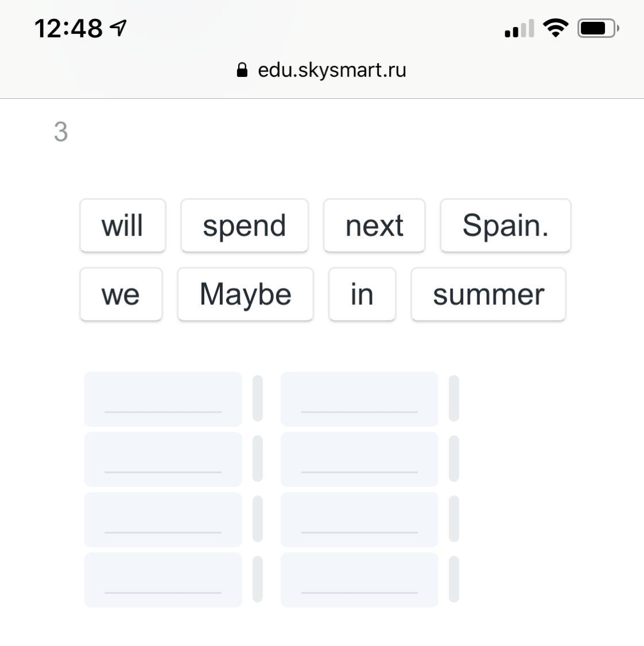Tap the bottom empty slot in right column
Screen dimensions: 644x646
point(359,580)
